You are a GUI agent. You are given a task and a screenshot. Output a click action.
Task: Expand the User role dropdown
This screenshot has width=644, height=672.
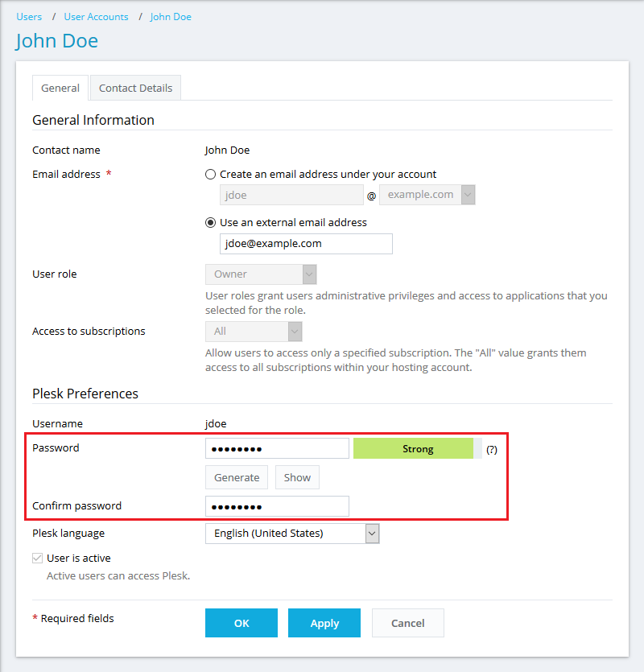click(x=261, y=274)
